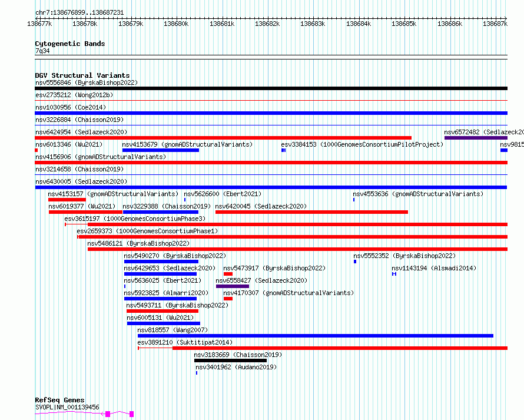
Task: Select the blue bar under nsv6005131 (Wu2021)
Action: click(164, 323)
